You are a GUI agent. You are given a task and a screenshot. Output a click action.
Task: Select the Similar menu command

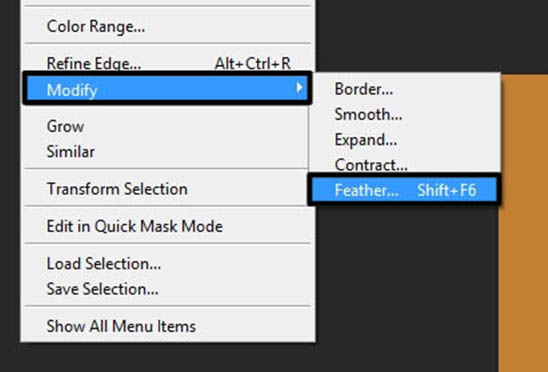point(168,152)
